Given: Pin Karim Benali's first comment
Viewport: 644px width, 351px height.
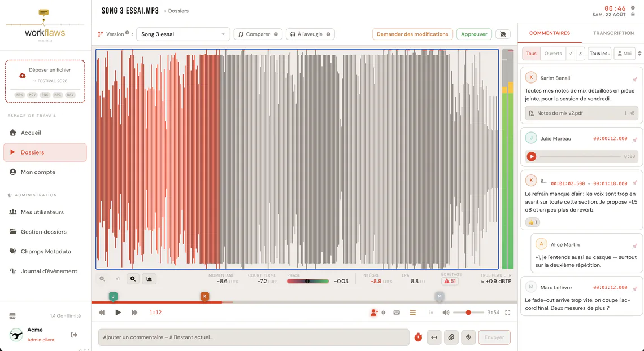Looking at the screenshot, I should click(634, 79).
